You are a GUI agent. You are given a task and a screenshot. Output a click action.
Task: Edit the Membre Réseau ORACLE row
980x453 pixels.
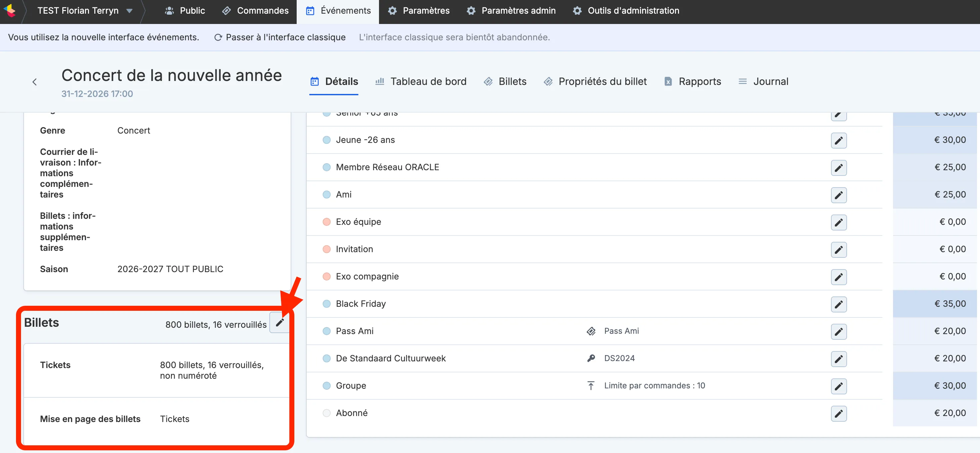point(838,168)
